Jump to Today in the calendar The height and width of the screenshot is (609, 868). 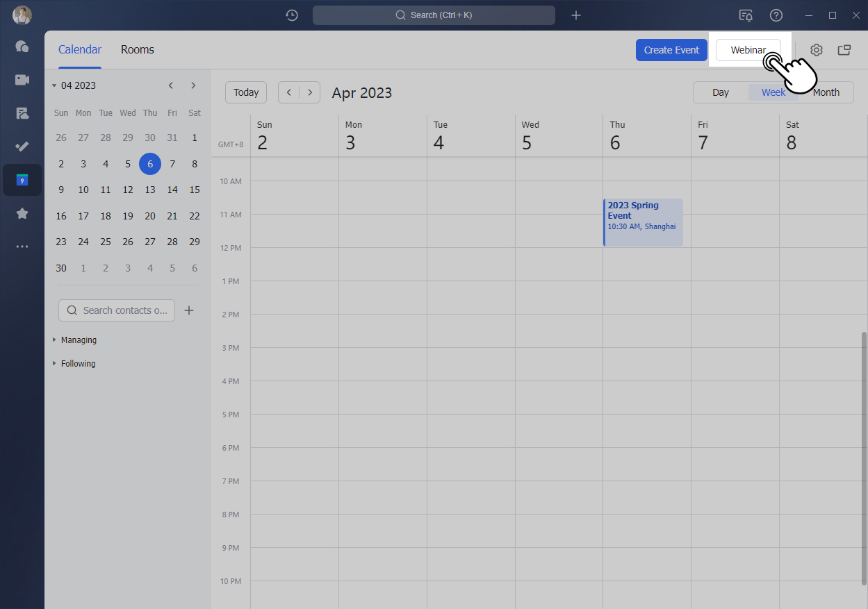(x=246, y=92)
